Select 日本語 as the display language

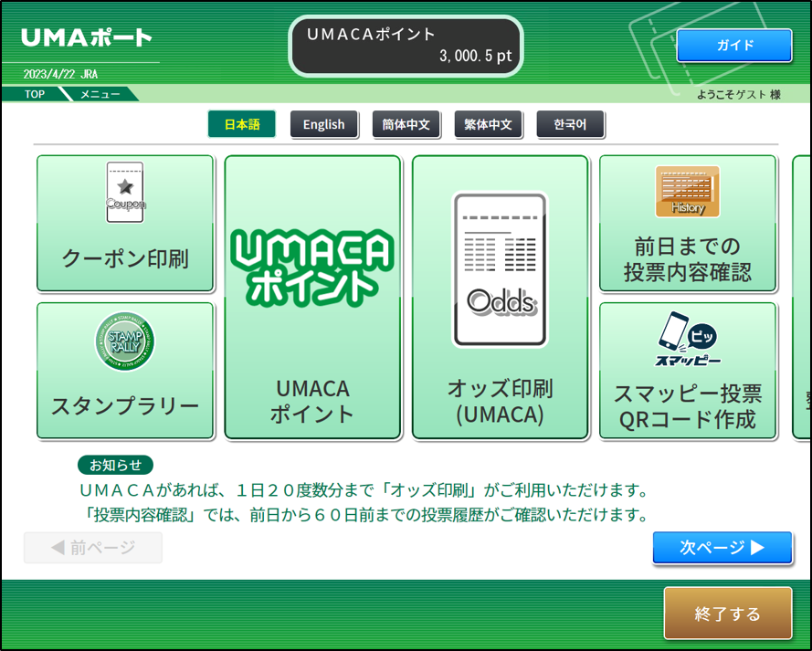pos(241,125)
